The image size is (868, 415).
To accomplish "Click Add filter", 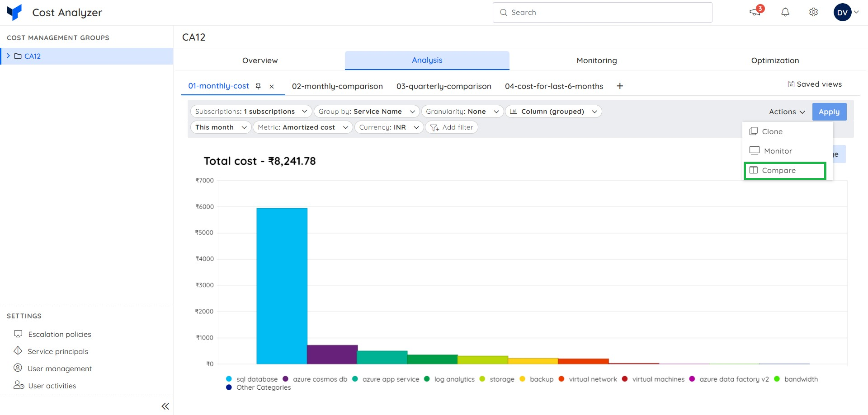I will coord(451,127).
